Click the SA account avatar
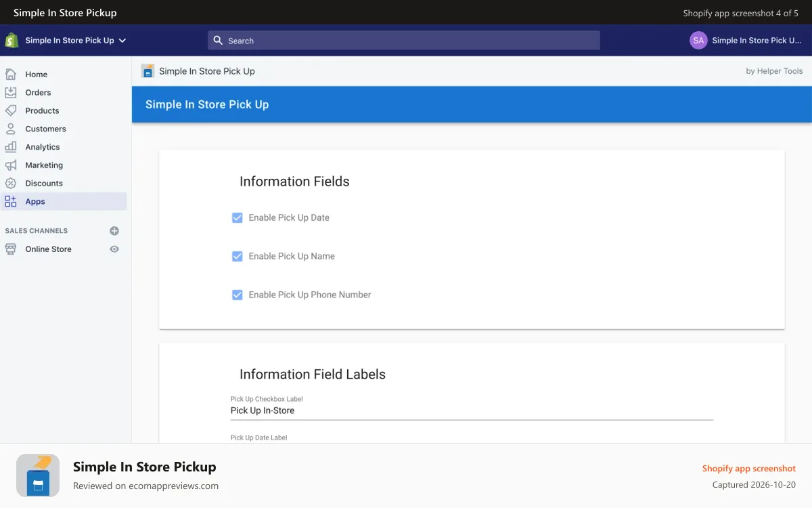Viewport: 812px width, 508px height. tap(698, 41)
